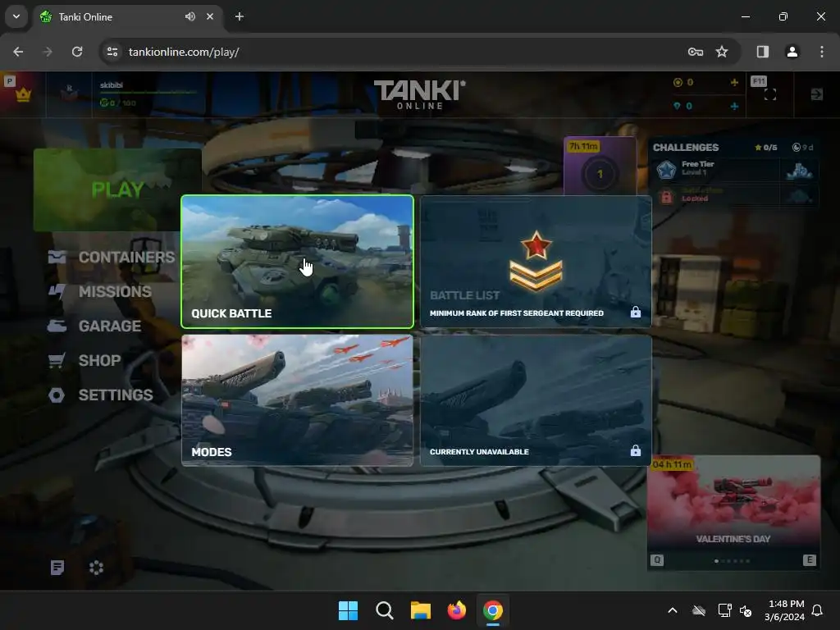
Task: Show hidden system tray icons
Action: 673,610
